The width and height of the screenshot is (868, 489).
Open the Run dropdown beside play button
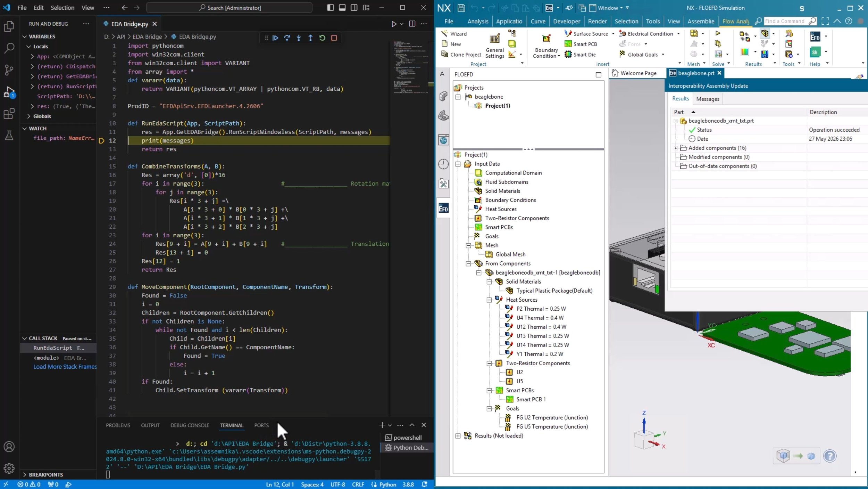point(402,24)
